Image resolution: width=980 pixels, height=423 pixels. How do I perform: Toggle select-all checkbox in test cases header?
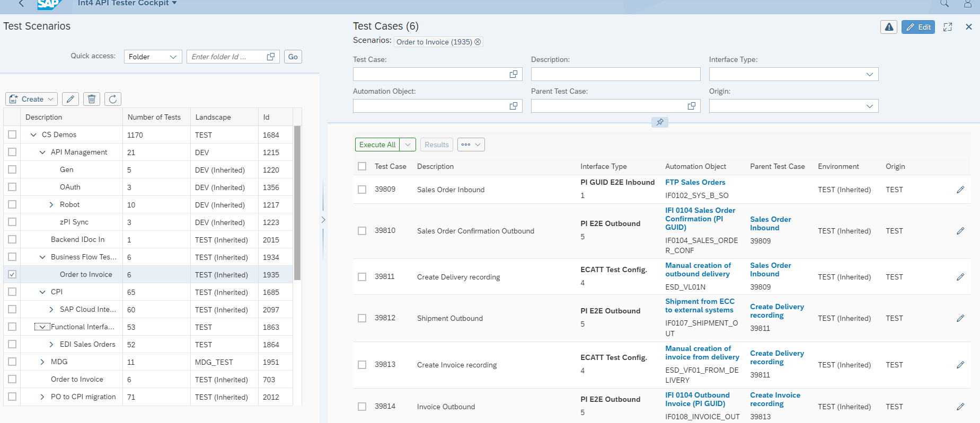click(x=362, y=166)
